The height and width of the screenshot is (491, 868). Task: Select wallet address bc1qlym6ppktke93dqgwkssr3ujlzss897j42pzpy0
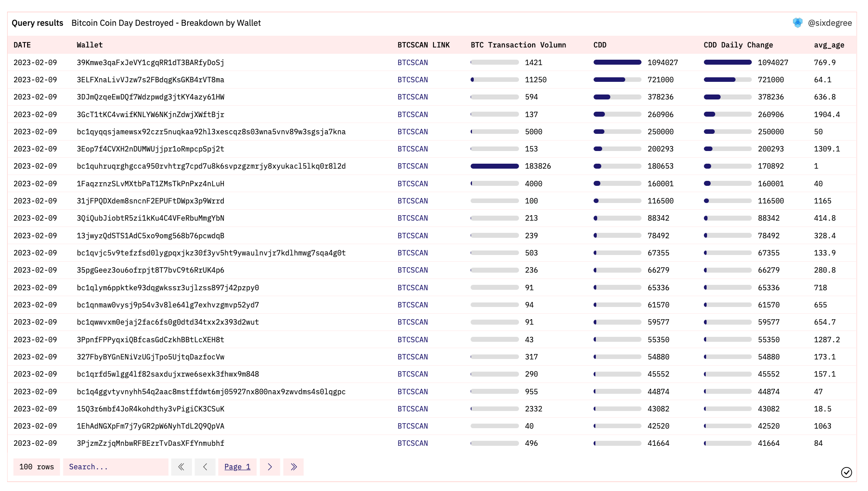pos(168,288)
